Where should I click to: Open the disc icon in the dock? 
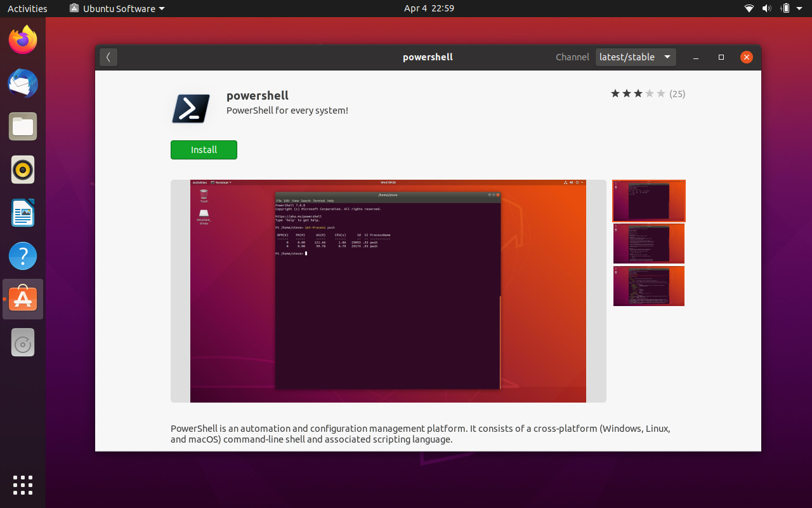coord(23,342)
